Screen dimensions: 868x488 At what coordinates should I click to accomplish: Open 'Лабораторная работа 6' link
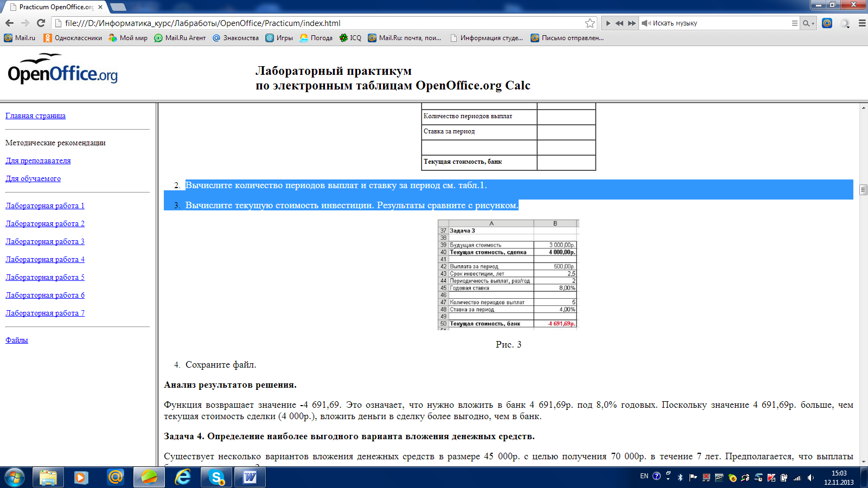(x=45, y=296)
